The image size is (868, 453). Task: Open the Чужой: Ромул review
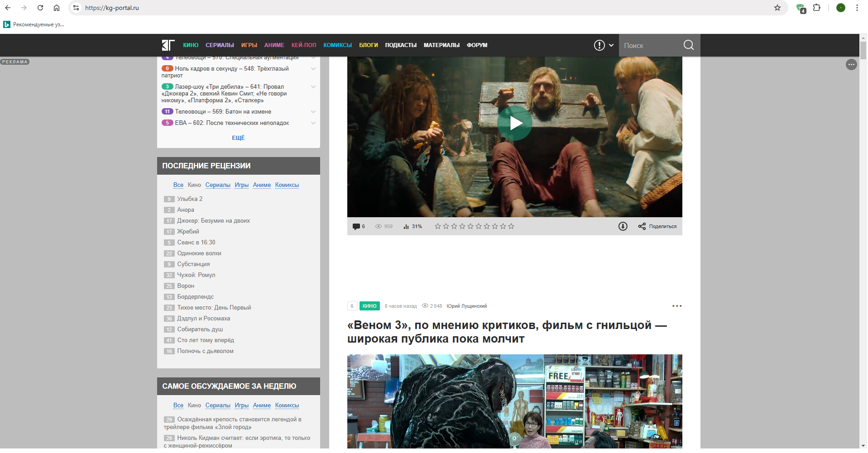[196, 275]
